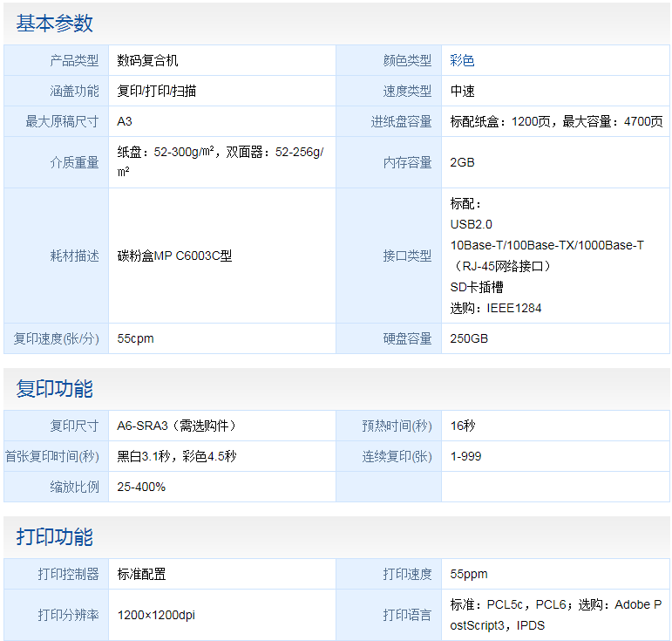
Task: Click the 介质重量 parameter label
Action: (74, 162)
